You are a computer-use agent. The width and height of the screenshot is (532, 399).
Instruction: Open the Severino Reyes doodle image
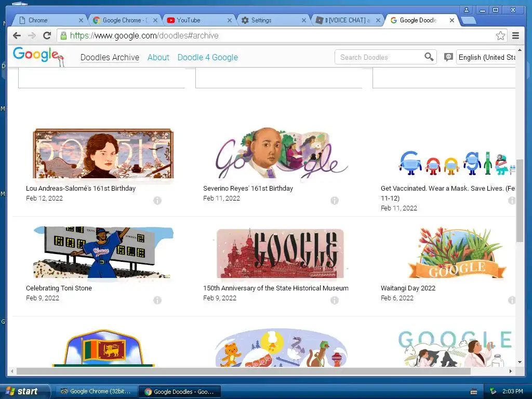281,153
